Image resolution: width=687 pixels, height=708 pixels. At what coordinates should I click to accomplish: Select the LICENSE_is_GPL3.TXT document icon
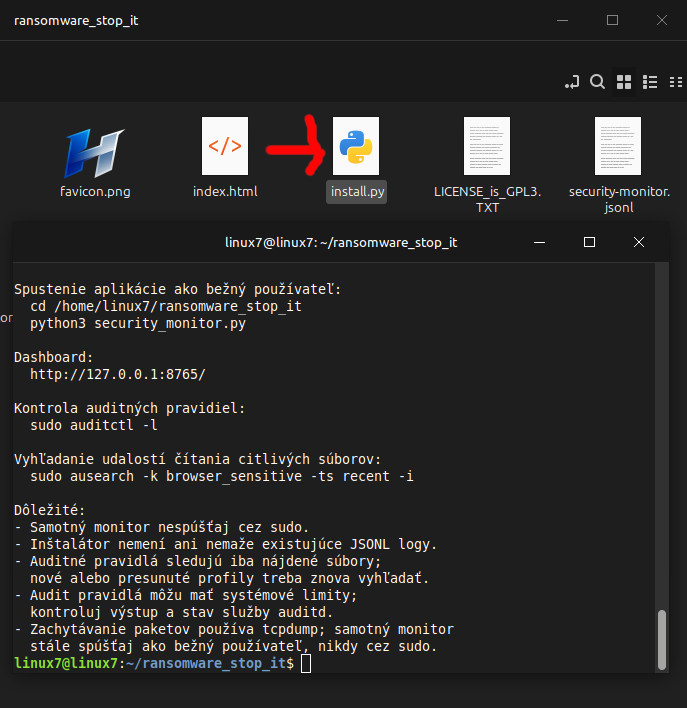[487, 146]
